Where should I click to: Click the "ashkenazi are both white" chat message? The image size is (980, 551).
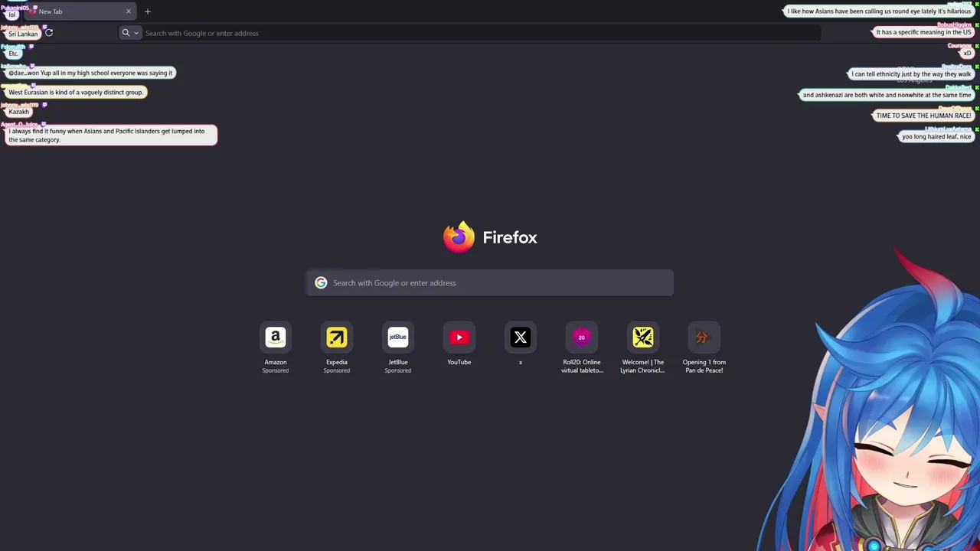tap(887, 95)
